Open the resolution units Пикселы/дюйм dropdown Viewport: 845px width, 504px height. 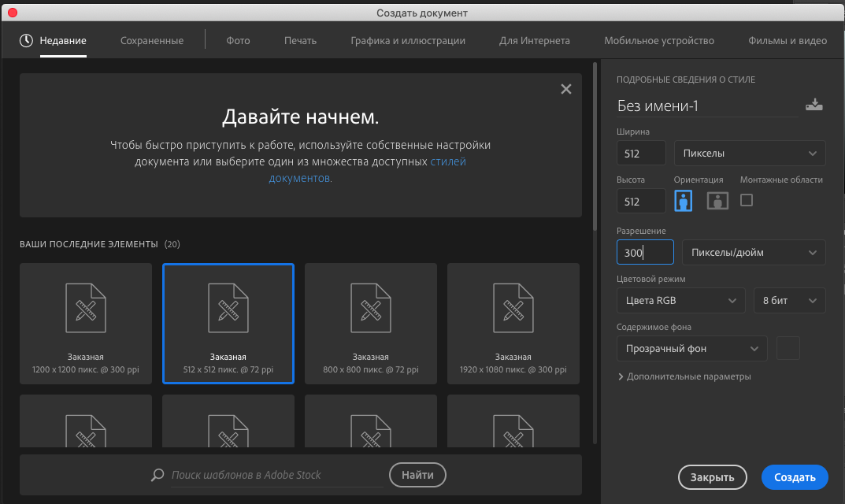tap(754, 252)
